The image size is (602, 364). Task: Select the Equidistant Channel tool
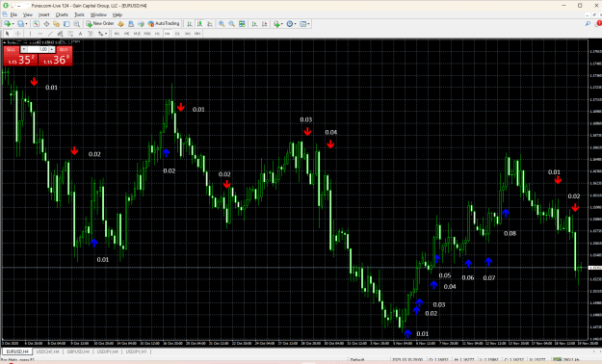tap(61, 34)
